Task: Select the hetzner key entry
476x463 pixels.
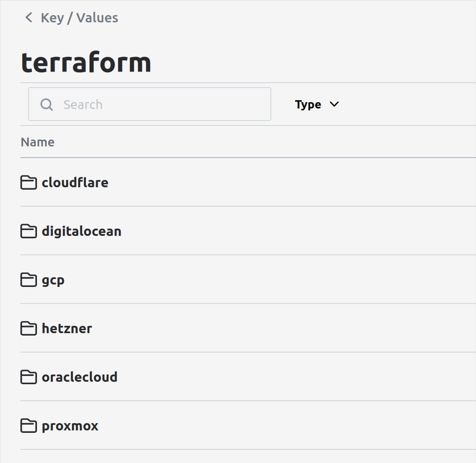Action: [x=67, y=328]
